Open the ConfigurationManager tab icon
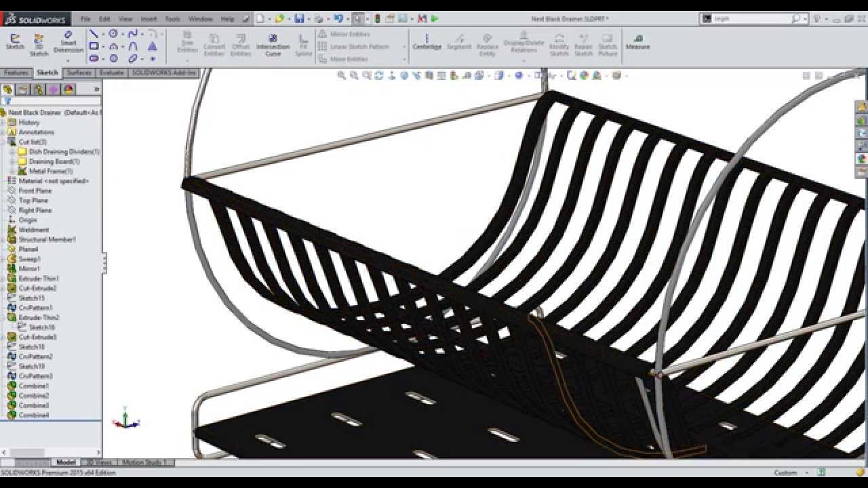Viewport: 868px width, 488px height. (x=39, y=89)
